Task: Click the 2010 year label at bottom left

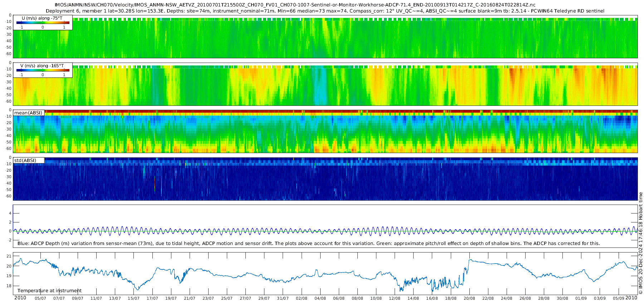Action: [x=20, y=298]
